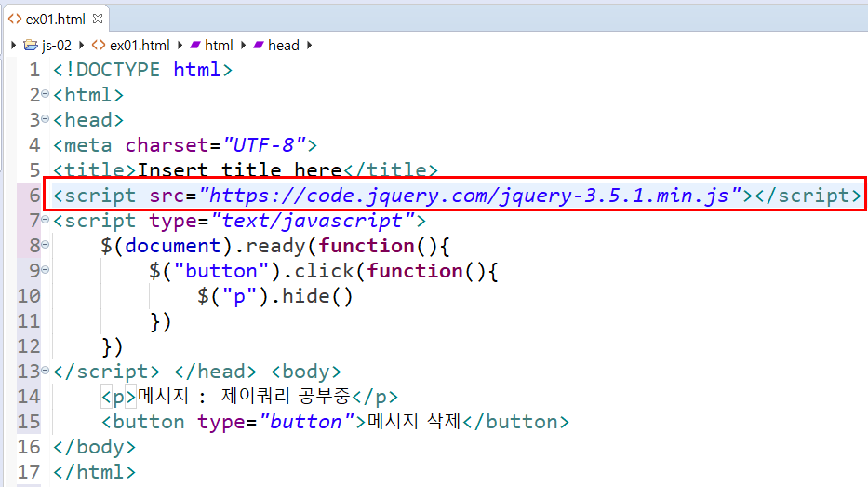This screenshot has width=868, height=487.
Task: Collapse the document ready fold on line 8
Action: pyautogui.click(x=46, y=244)
